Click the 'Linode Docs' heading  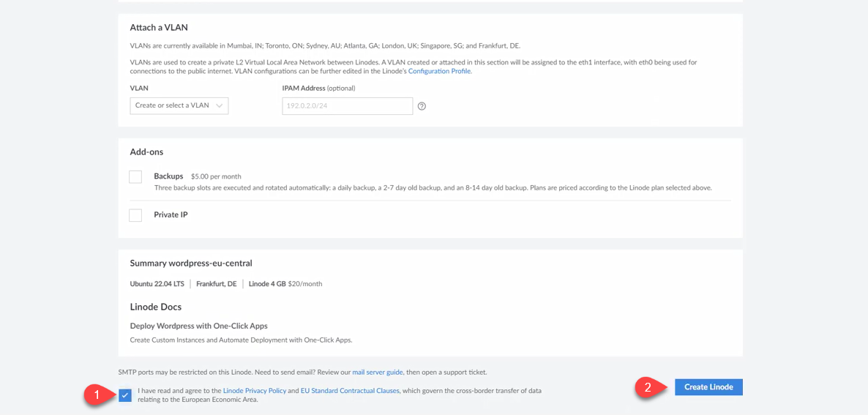[x=156, y=307]
